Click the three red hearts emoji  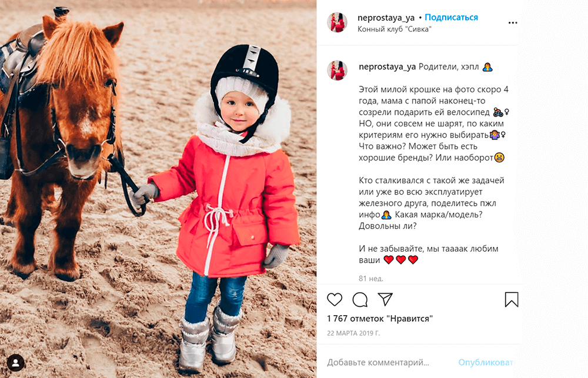click(x=401, y=259)
